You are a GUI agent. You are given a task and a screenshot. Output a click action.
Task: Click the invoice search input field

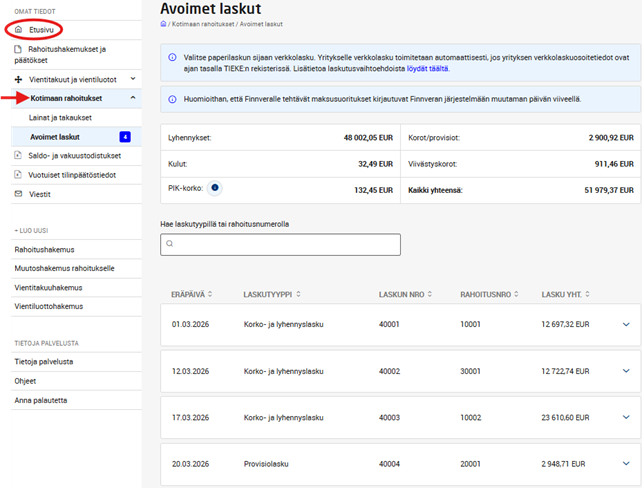pos(285,245)
